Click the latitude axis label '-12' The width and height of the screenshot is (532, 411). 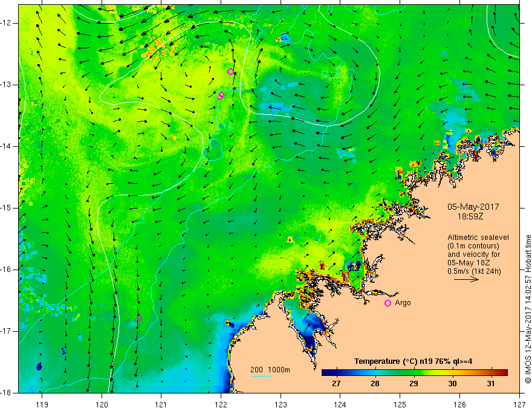tap(6, 23)
